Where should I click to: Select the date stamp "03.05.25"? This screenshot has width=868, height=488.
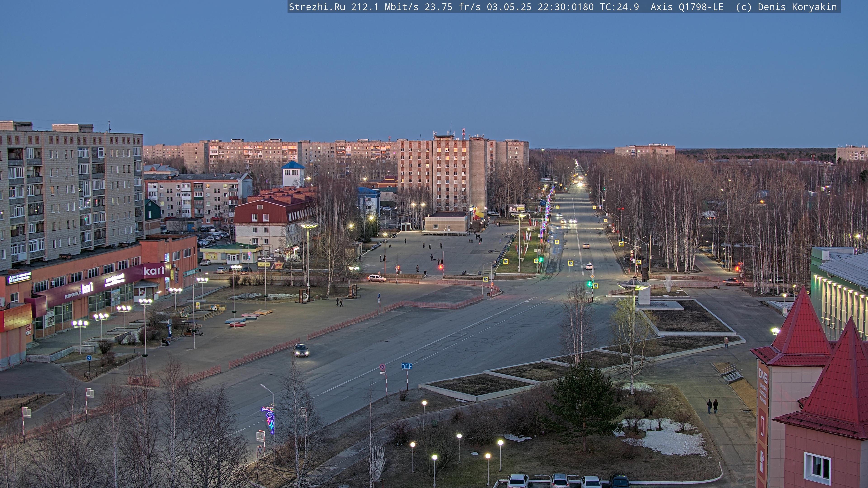pyautogui.click(x=509, y=7)
